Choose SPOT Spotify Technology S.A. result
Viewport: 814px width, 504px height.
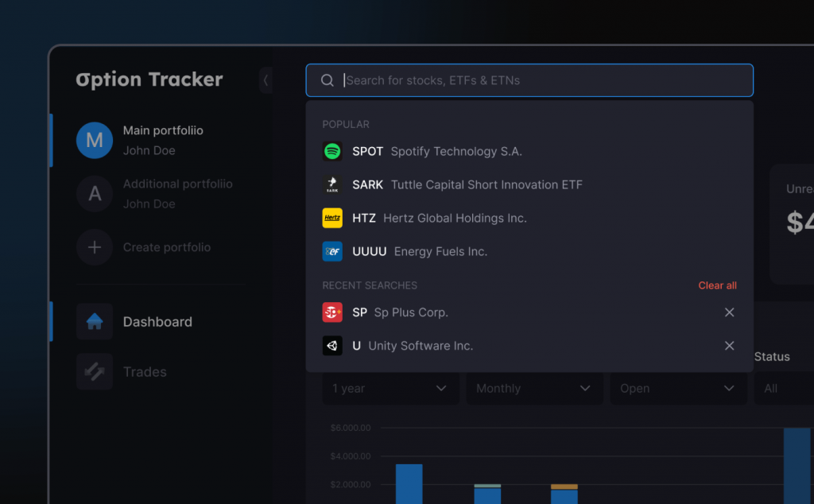pos(529,151)
